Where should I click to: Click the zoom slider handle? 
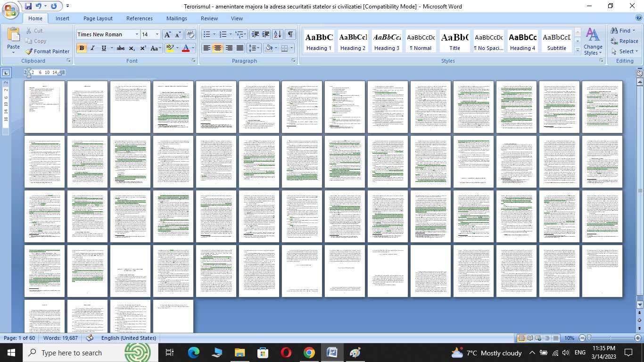589,338
